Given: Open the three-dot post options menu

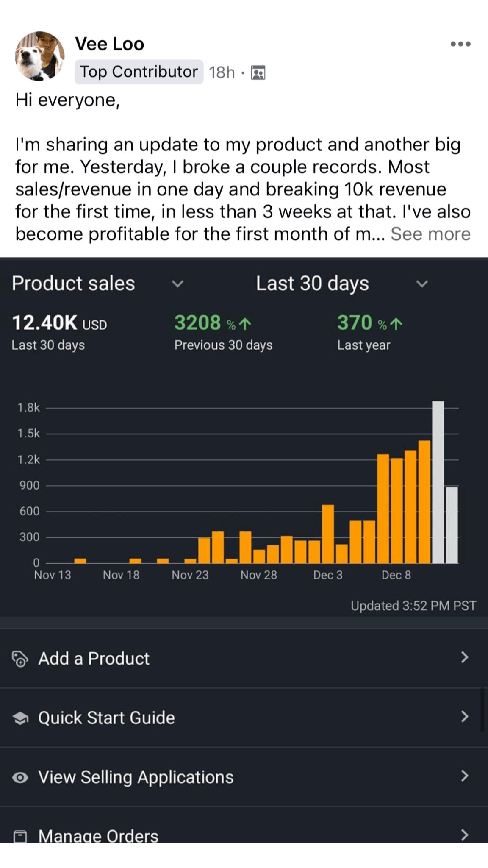Looking at the screenshot, I should click(x=460, y=44).
